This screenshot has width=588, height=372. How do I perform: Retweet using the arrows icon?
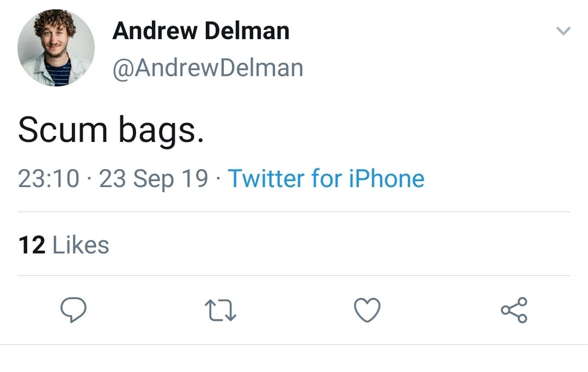(220, 310)
